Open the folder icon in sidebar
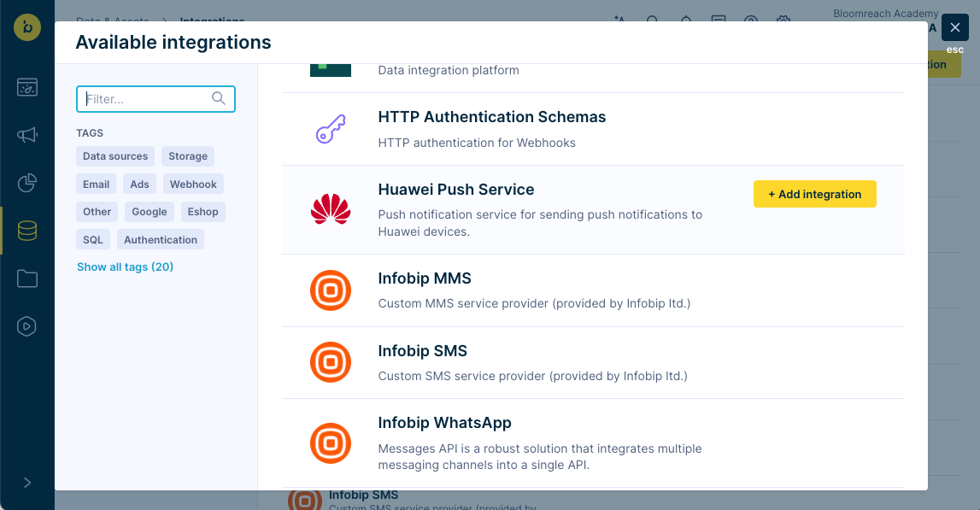This screenshot has height=510, width=980. click(x=26, y=278)
